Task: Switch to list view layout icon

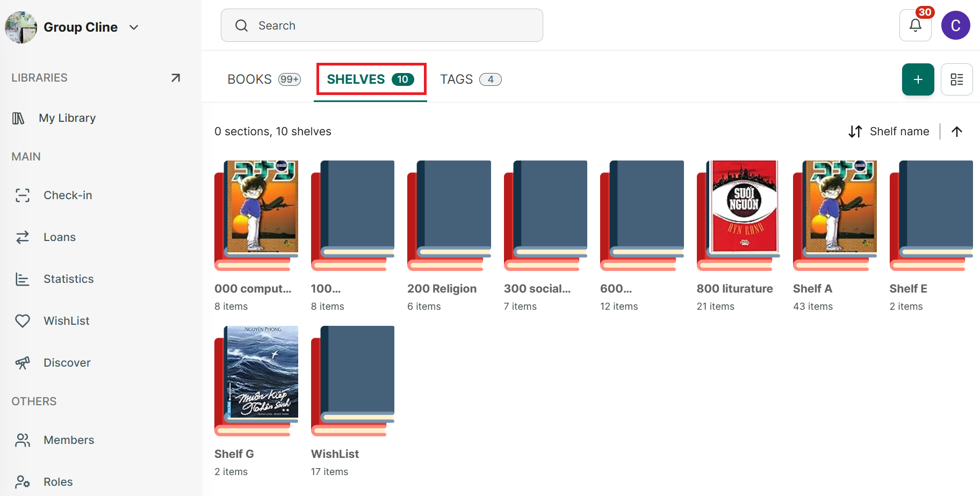Action: point(957,79)
